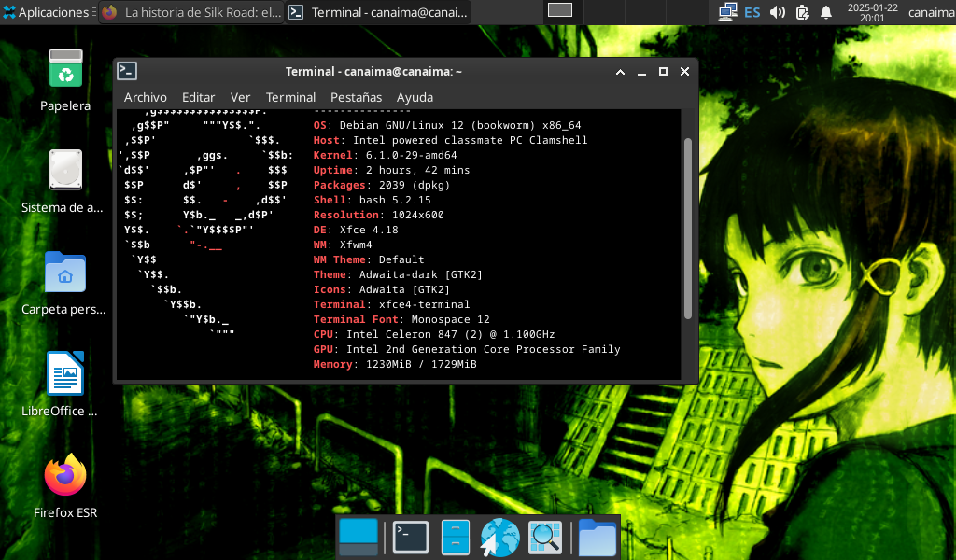Open the Terminal menu in the menu bar
This screenshot has width=956, height=560.
(291, 97)
